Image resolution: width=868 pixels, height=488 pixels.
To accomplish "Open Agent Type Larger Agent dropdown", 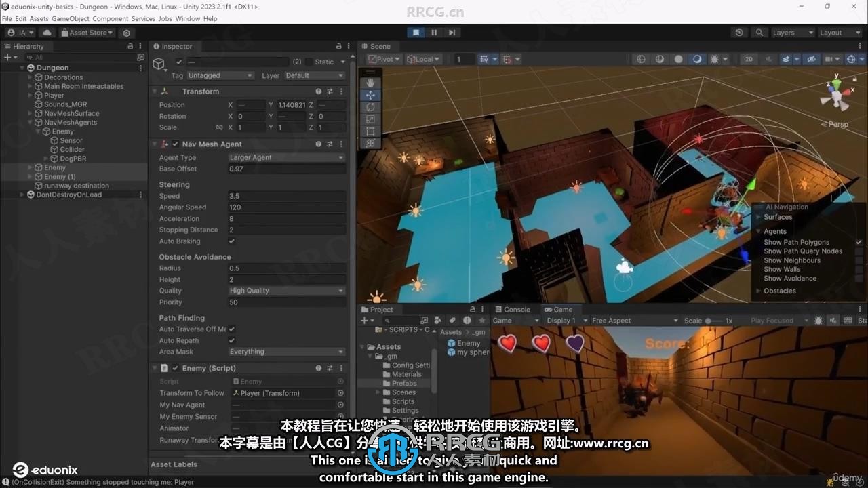I will [x=287, y=157].
